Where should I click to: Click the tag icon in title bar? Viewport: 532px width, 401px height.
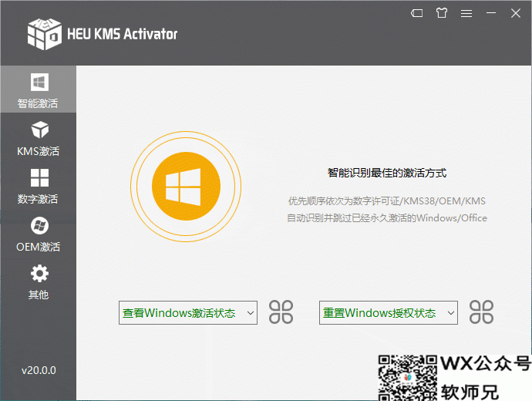[416, 13]
